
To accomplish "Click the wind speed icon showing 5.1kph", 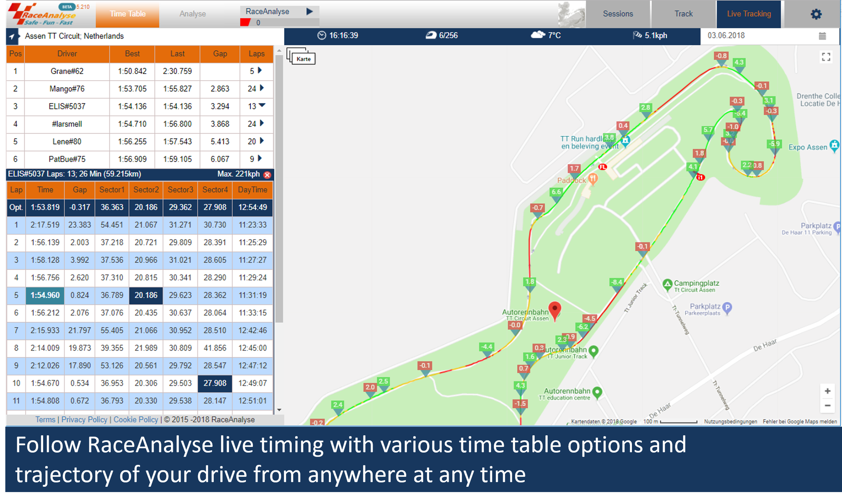I will coord(637,35).
